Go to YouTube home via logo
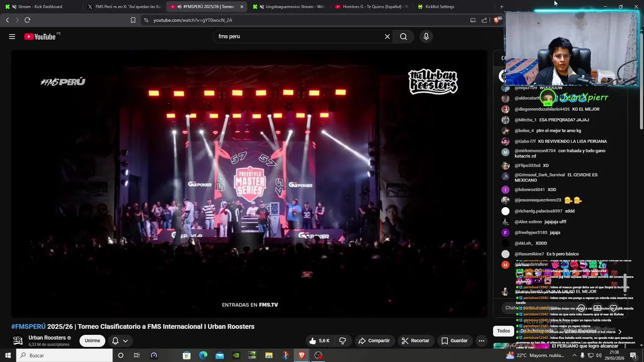Image resolution: width=644 pixels, height=362 pixels. [40, 36]
